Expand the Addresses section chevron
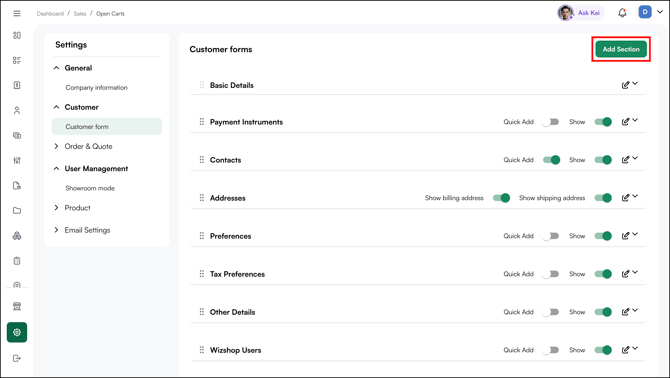This screenshot has height=378, width=670. point(635,196)
